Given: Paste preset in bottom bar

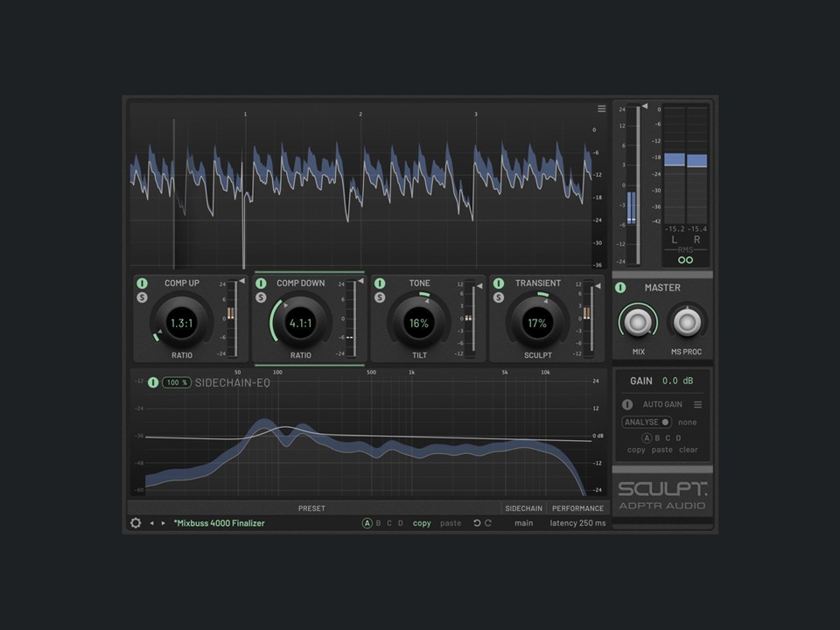Looking at the screenshot, I should coord(451,523).
